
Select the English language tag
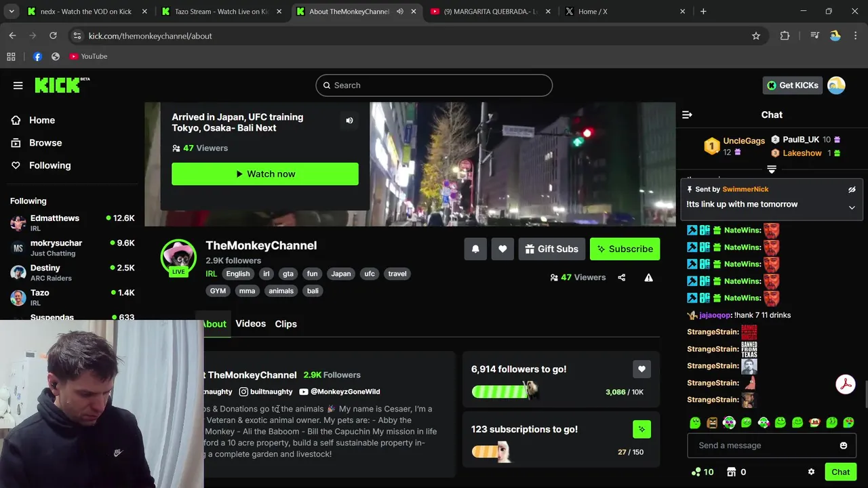point(238,274)
